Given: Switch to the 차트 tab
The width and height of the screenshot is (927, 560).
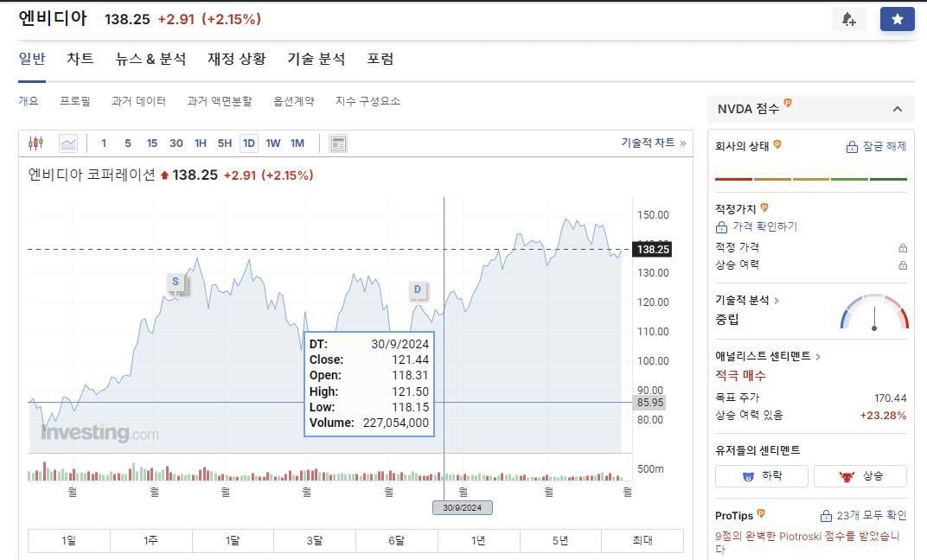Looking at the screenshot, I should click(80, 59).
